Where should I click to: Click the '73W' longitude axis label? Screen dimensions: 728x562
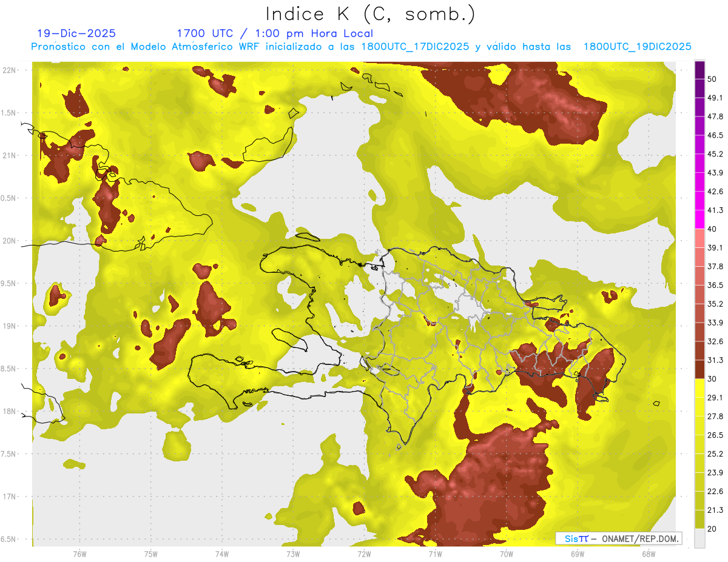(x=293, y=554)
